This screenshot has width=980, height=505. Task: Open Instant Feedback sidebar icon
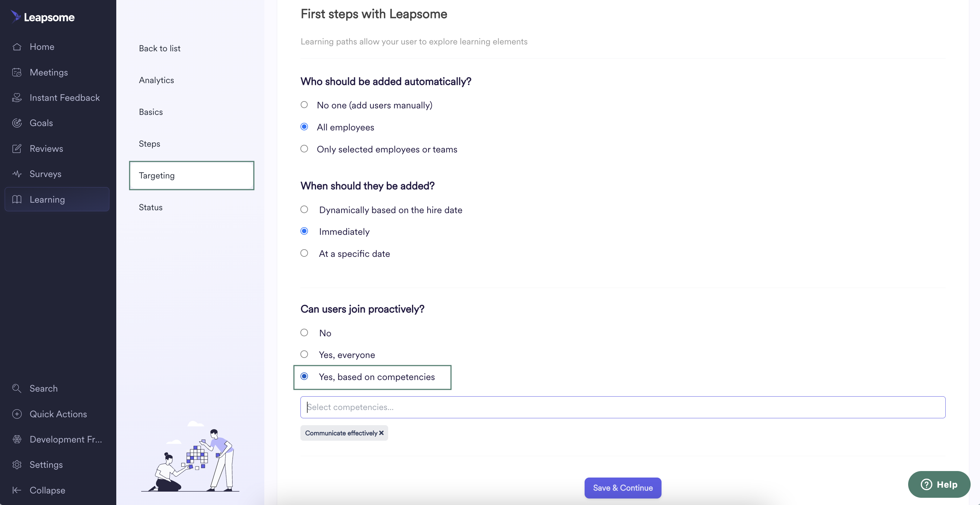[17, 98]
